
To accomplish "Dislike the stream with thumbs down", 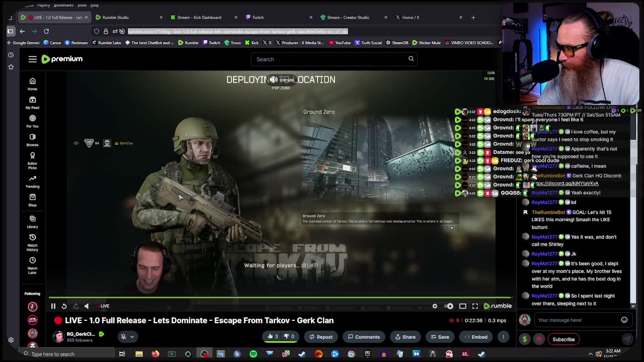I will 289,337.
